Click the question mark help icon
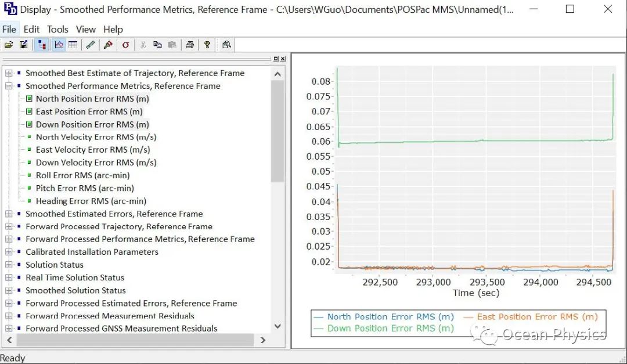 (x=207, y=45)
